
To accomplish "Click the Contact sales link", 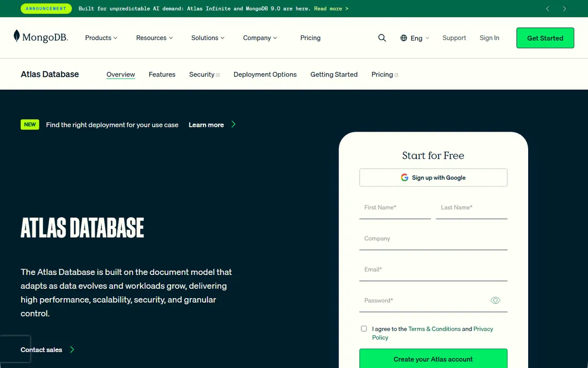I will tap(41, 350).
